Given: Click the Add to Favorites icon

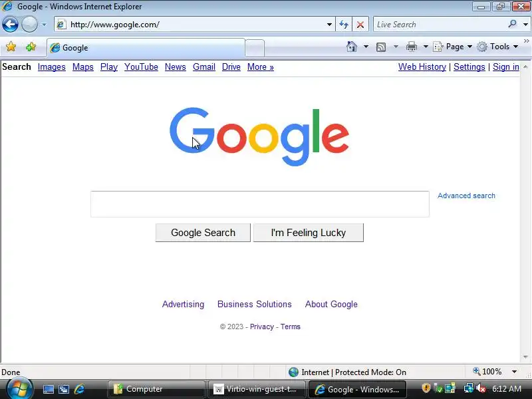Looking at the screenshot, I should (31, 47).
